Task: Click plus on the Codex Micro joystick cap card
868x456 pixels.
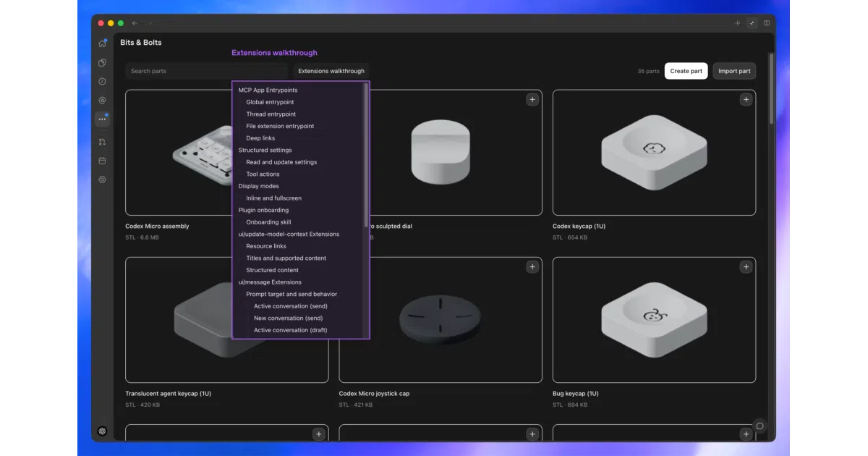Action: click(x=532, y=267)
